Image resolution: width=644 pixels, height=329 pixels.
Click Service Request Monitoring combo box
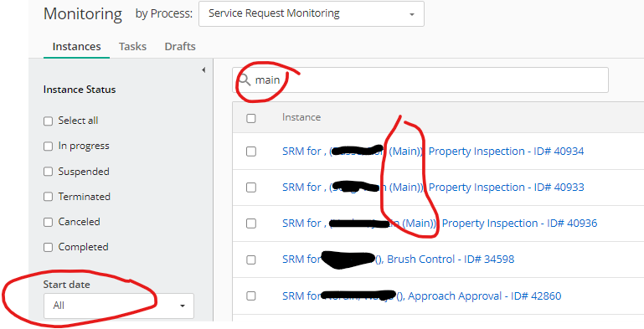click(312, 13)
